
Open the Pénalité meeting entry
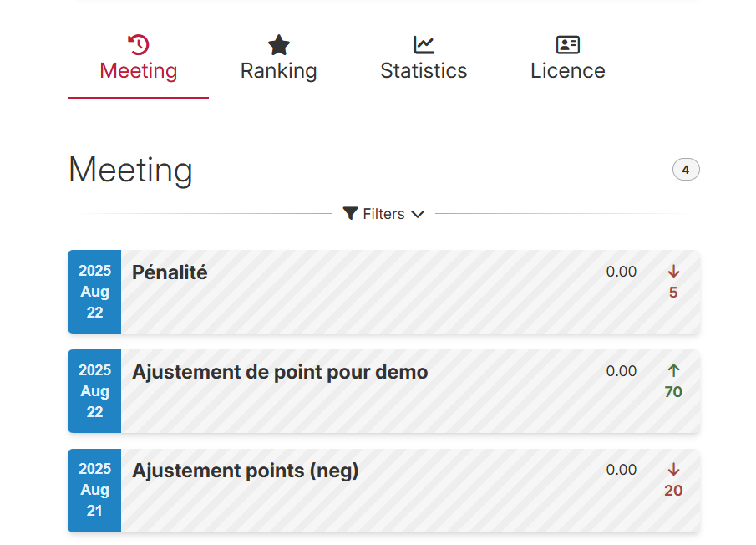pos(170,272)
